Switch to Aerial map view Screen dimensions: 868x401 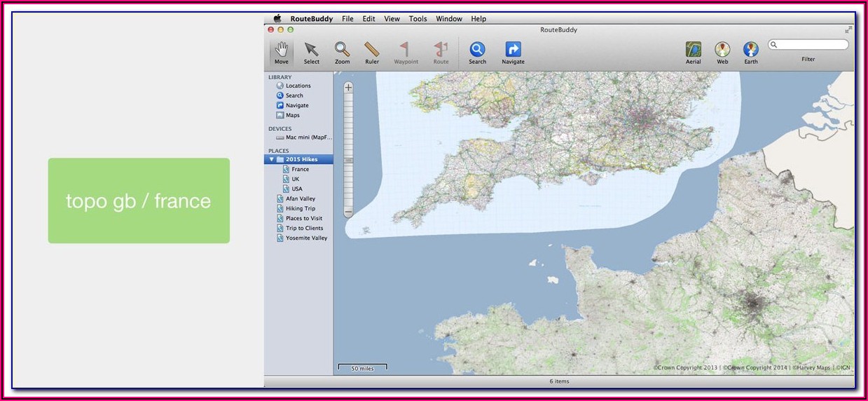(693, 50)
